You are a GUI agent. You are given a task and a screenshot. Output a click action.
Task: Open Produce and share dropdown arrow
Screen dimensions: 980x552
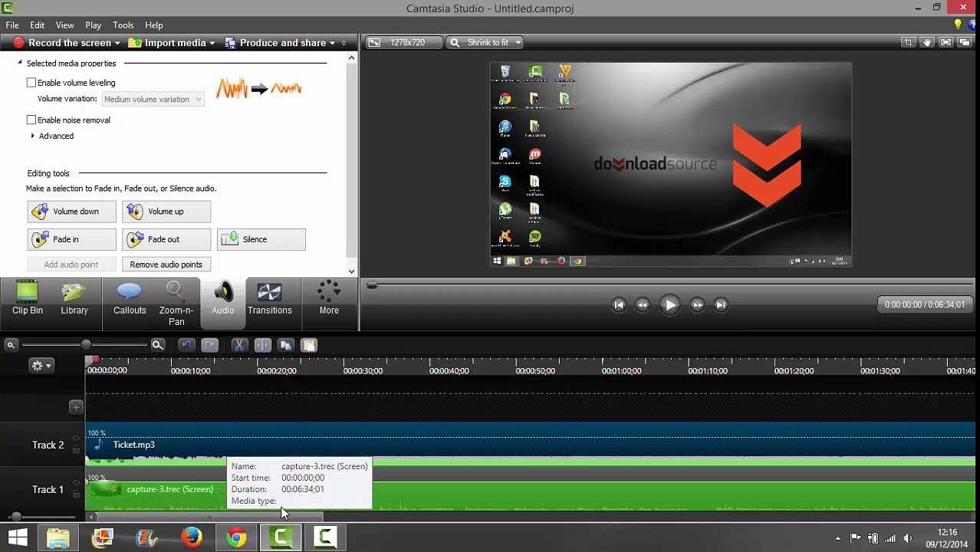[x=332, y=43]
